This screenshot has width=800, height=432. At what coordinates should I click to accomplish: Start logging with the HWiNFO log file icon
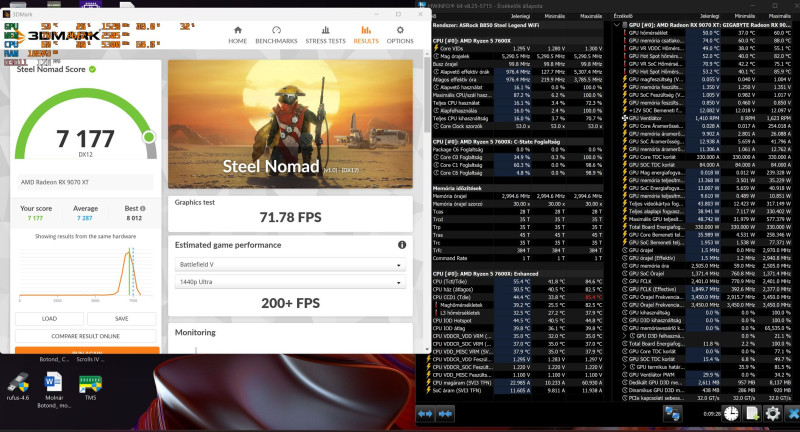pos(753,413)
